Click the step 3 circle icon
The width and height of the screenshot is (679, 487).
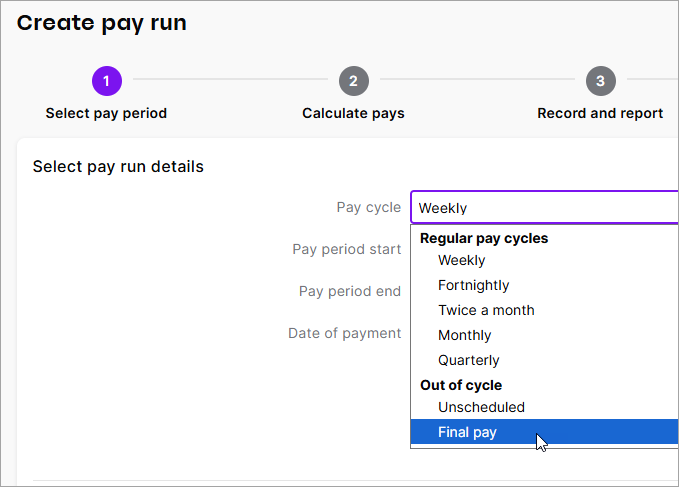coord(600,81)
